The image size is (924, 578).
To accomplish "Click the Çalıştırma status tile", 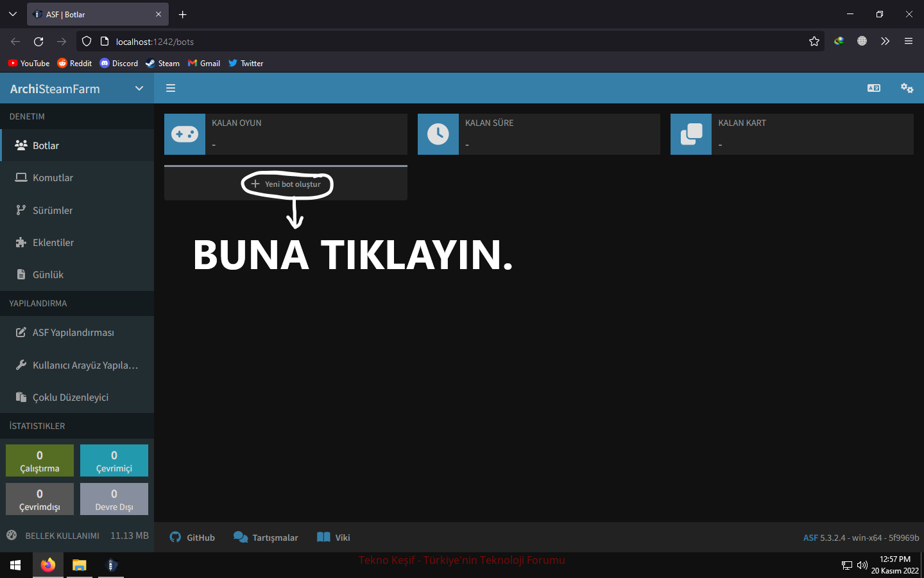I will coord(40,460).
